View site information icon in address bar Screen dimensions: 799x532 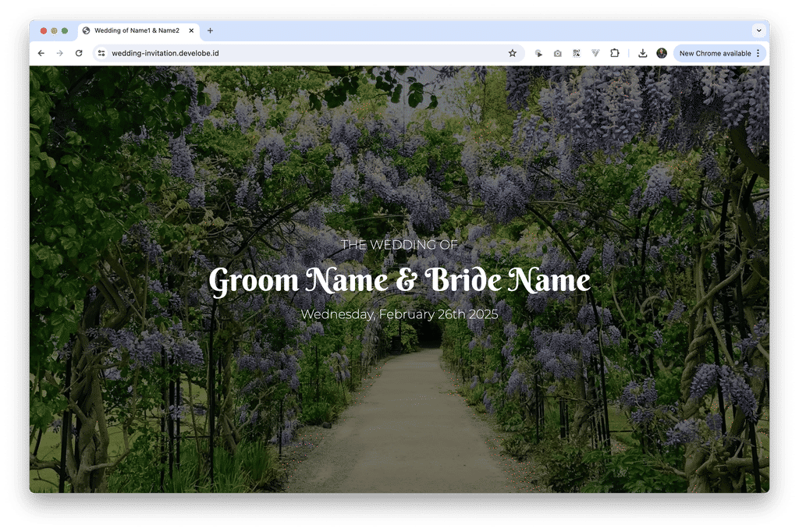pos(101,53)
